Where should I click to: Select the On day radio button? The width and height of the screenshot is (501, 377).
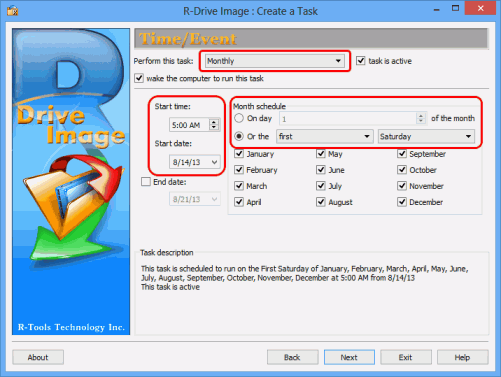click(239, 118)
